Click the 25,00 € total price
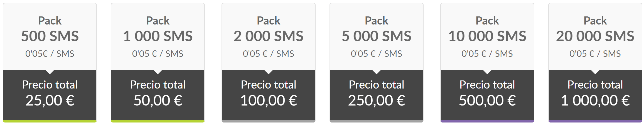This screenshot has height=125, width=644. pos(50,101)
